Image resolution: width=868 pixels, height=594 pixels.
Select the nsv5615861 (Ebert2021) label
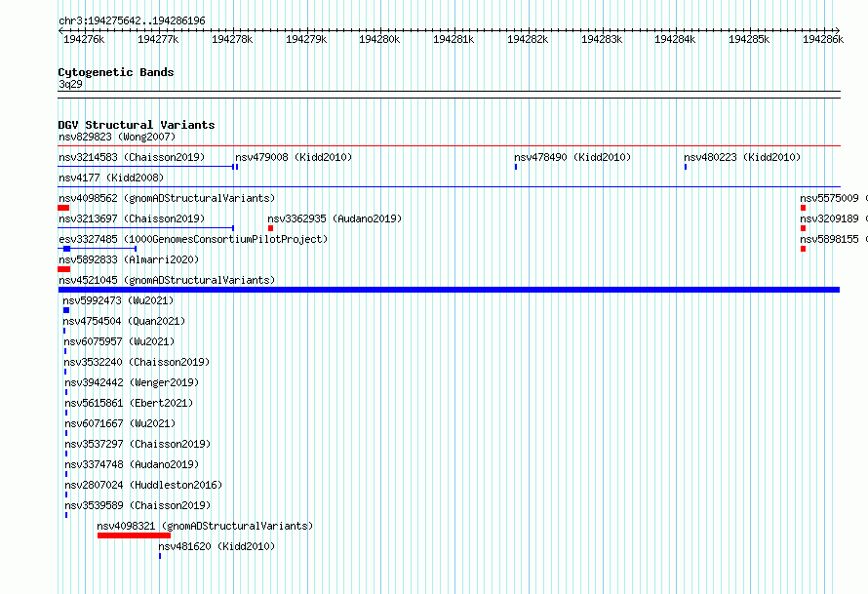tap(129, 403)
